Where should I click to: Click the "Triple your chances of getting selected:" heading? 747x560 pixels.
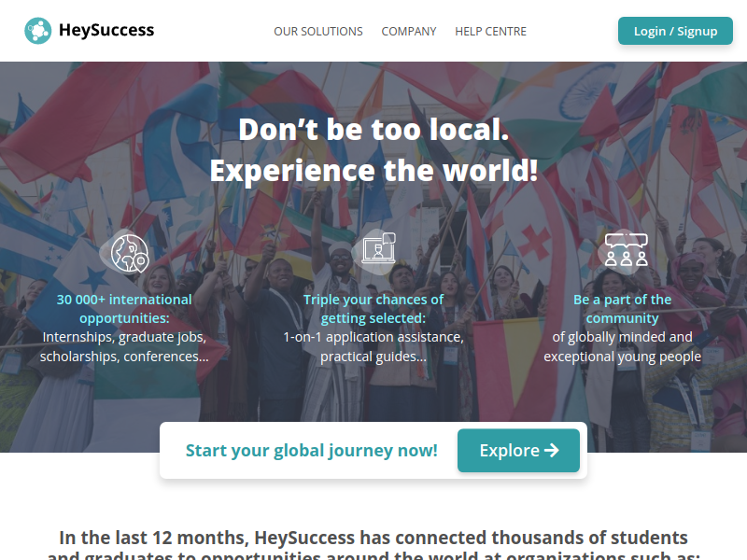373,309
